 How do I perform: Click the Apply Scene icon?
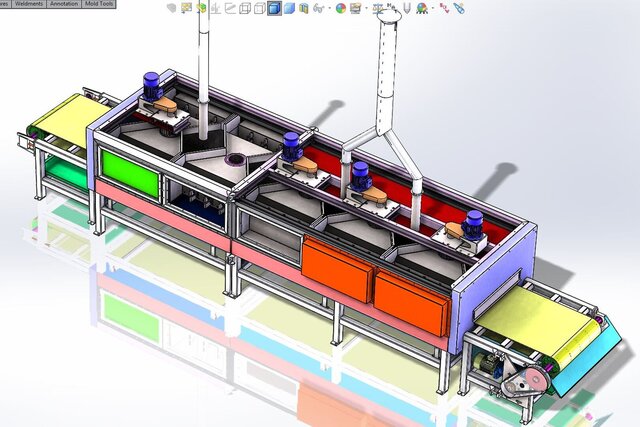pos(355,8)
